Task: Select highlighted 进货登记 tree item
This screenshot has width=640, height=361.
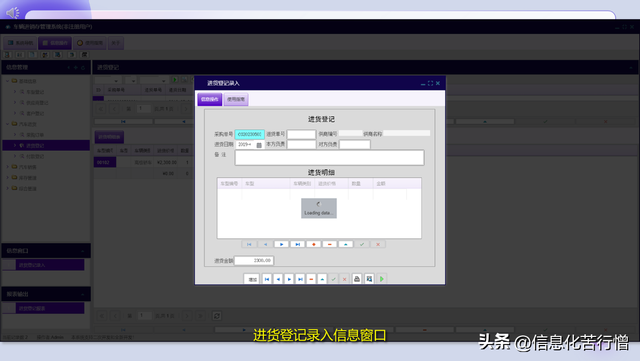Action: click(46, 145)
